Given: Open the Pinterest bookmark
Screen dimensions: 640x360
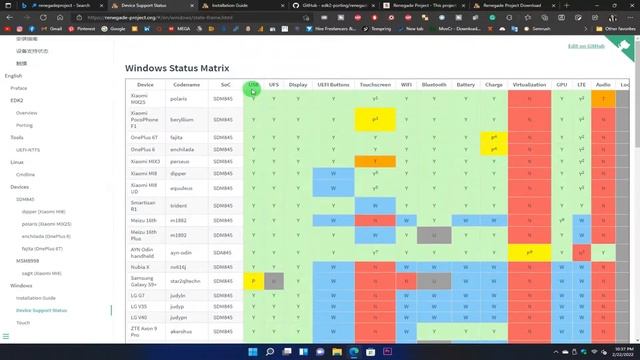Looking at the screenshot, I should tap(82, 29).
